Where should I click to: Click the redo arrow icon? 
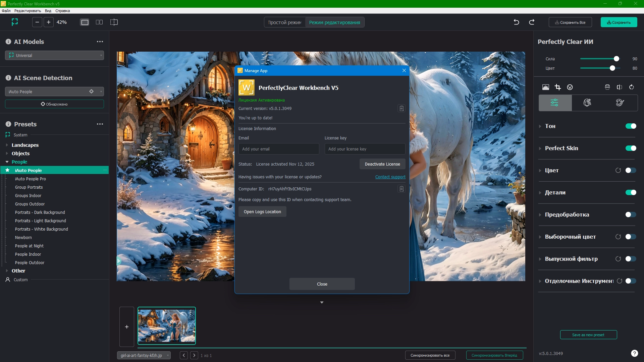(x=532, y=22)
